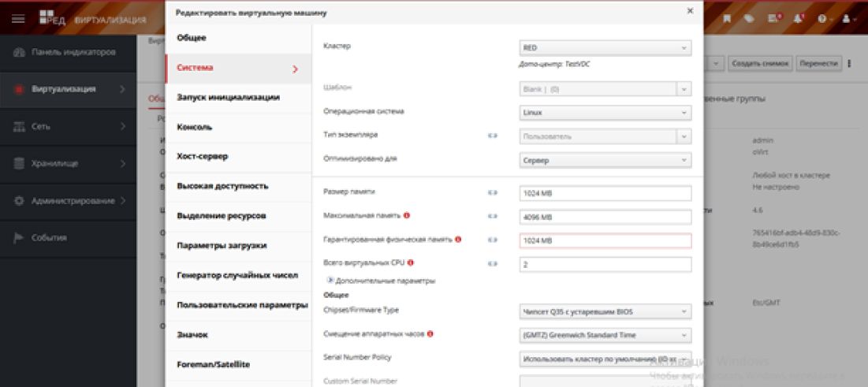The width and height of the screenshot is (868, 387).
Task: Open the notifications bell icon
Action: tap(799, 18)
